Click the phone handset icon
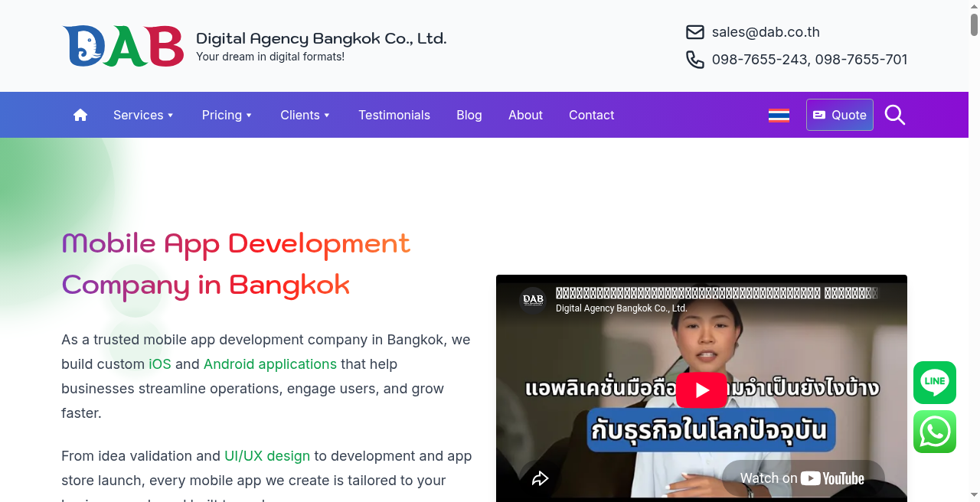Viewport: 980px width, 502px height. [x=695, y=60]
